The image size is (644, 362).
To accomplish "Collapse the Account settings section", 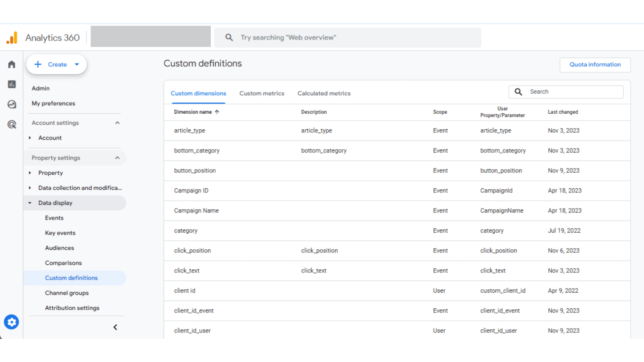I will (x=117, y=123).
